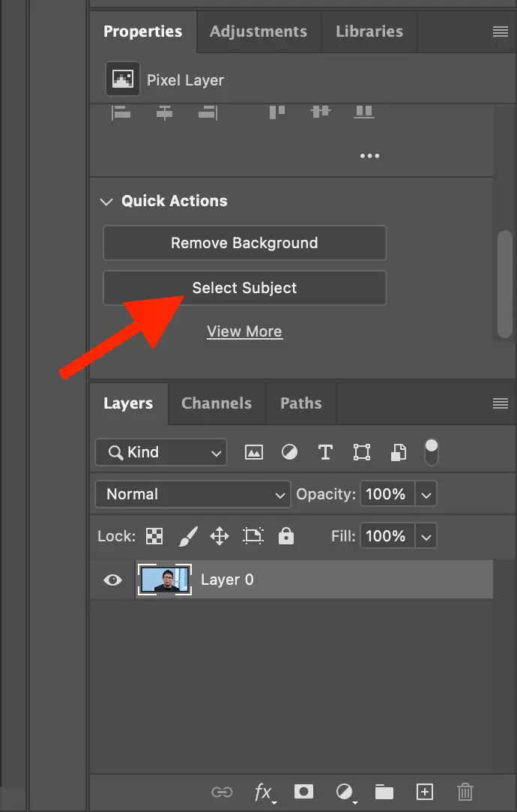Click the type layer filter icon
Image resolution: width=517 pixels, height=812 pixels.
coord(325,452)
